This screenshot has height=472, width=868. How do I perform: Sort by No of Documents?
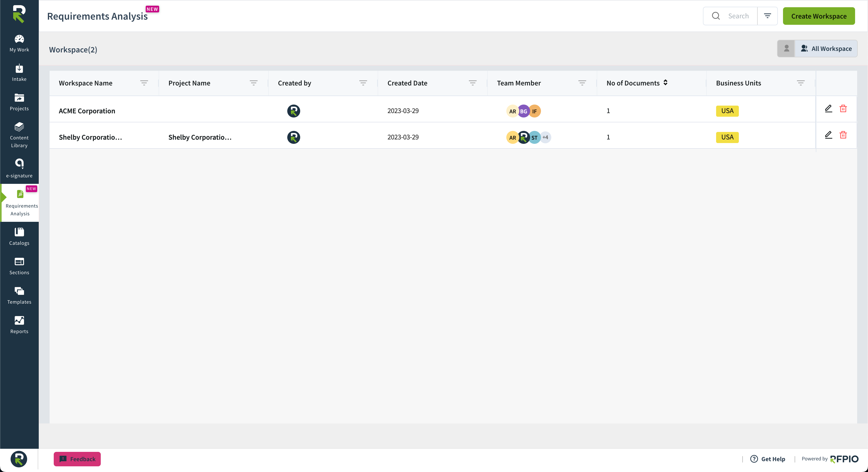pyautogui.click(x=665, y=83)
